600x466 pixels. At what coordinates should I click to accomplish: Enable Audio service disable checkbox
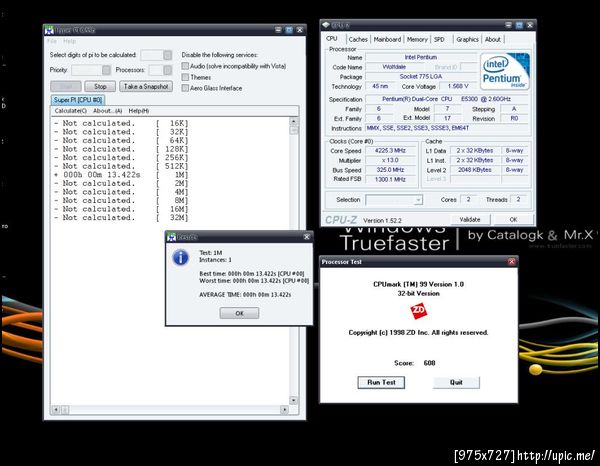coord(185,66)
